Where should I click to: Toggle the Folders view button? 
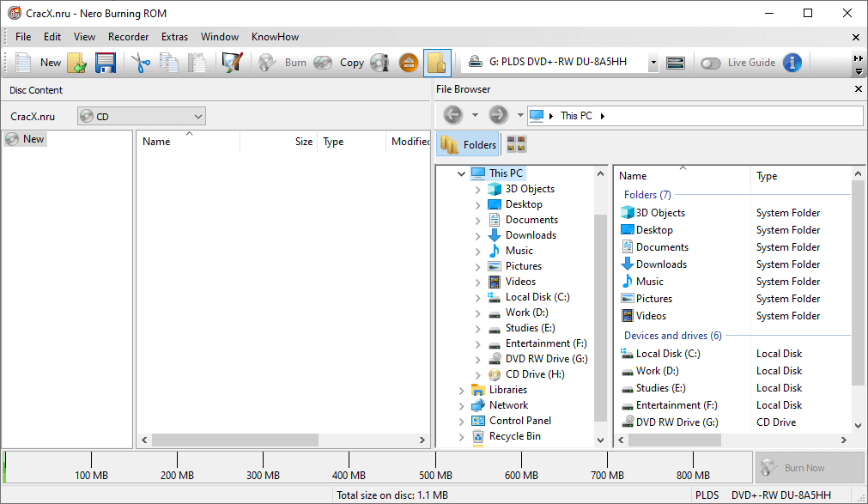point(469,144)
